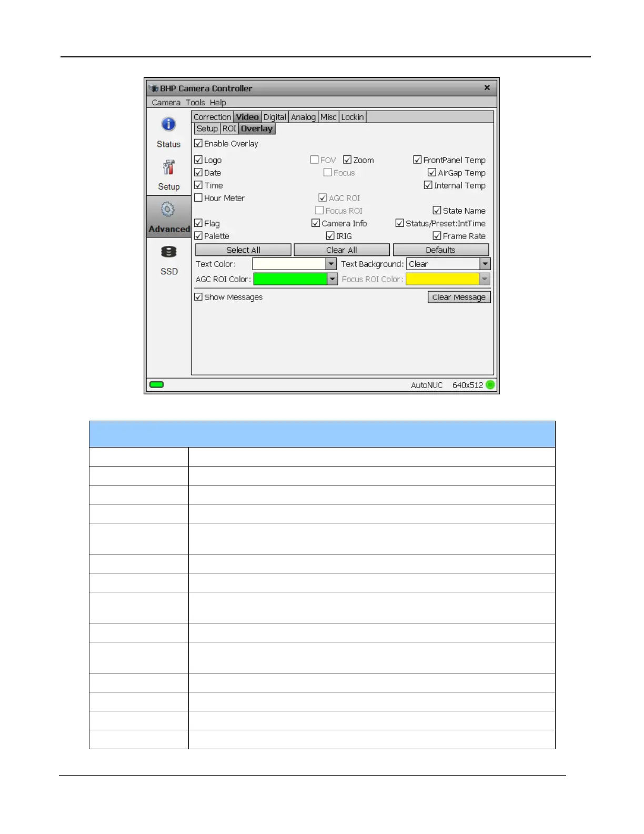Toggle the Time overlay checkbox

(x=198, y=185)
